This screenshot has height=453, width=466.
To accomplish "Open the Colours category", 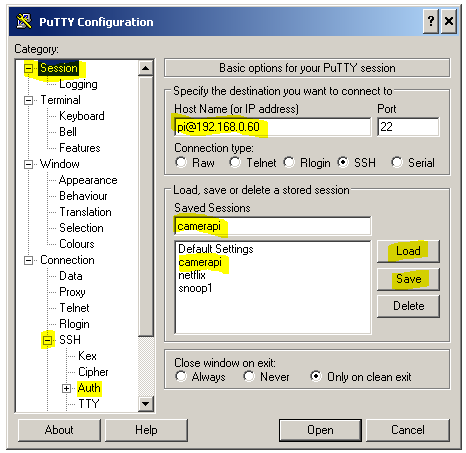I will (x=77, y=244).
